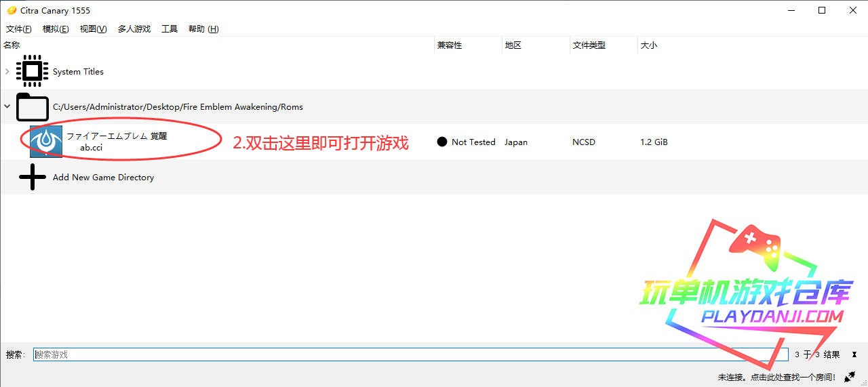Sort games by the 大小 column header

click(648, 45)
